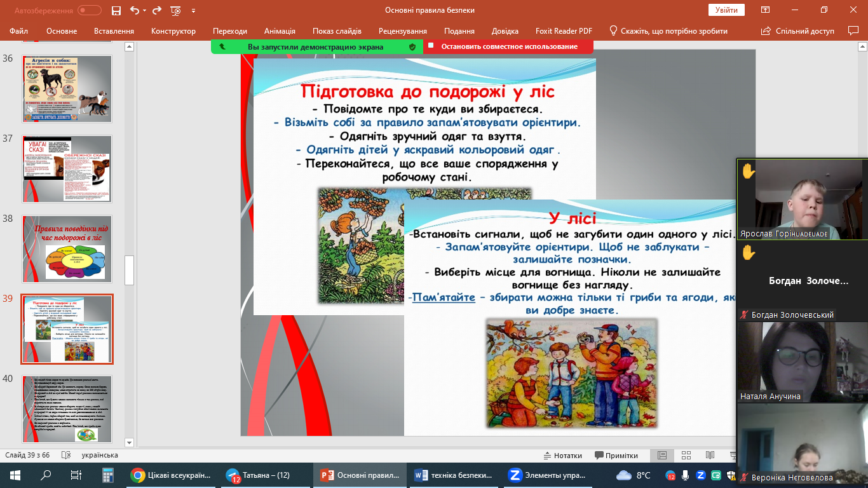The width and height of the screenshot is (868, 488).
Task: Start slideshow from beginning icon in quick access
Action: pos(176,10)
